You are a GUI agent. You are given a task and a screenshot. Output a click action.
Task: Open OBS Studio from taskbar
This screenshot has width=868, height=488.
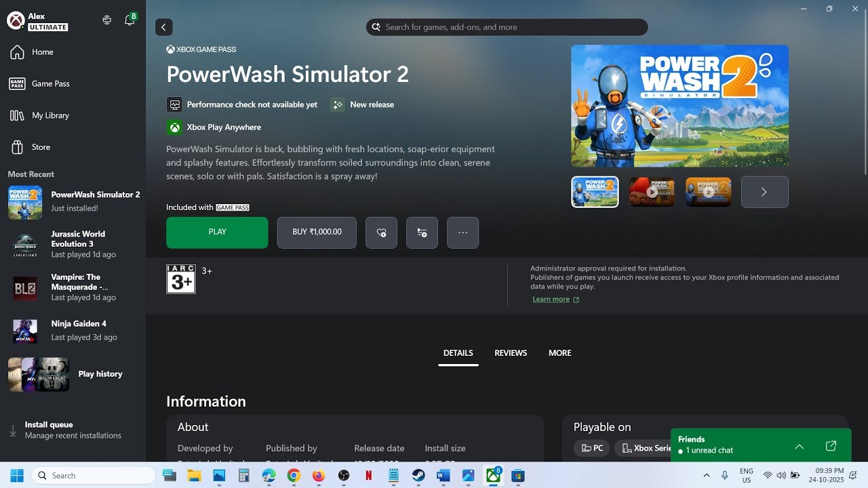click(344, 476)
